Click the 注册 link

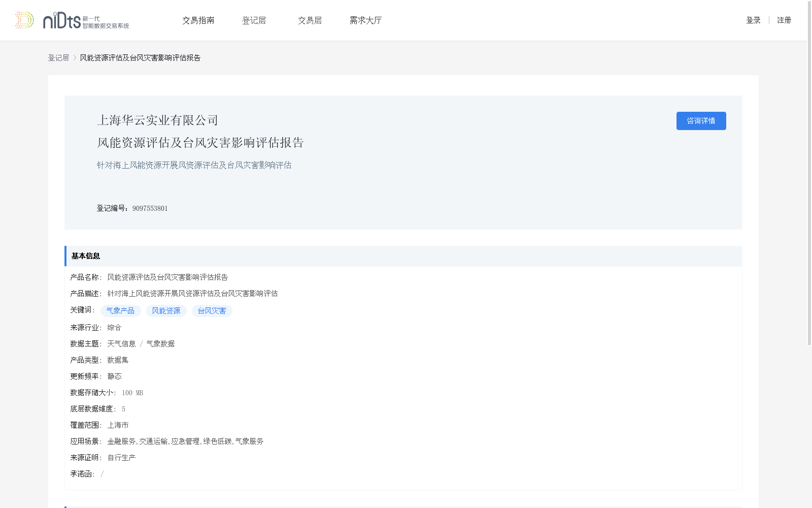784,20
